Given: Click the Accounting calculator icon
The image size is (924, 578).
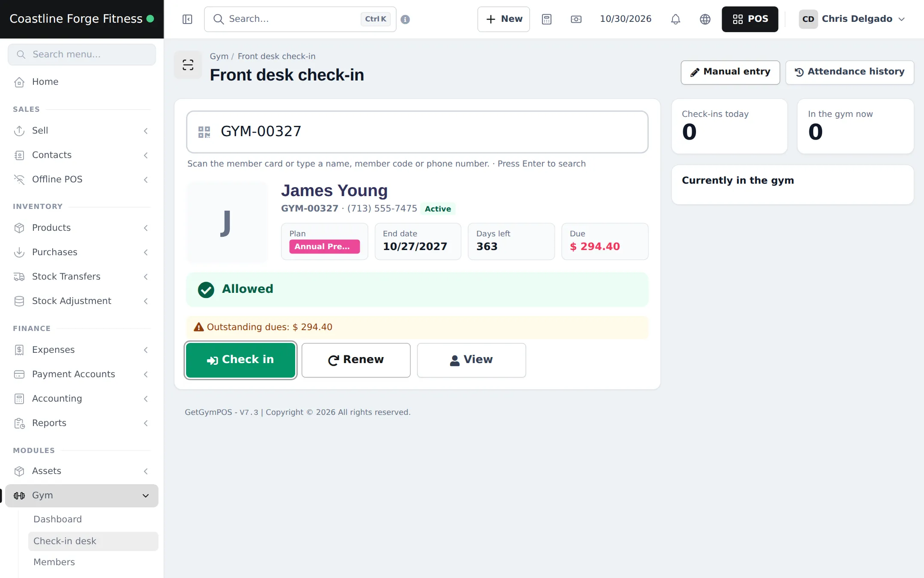Looking at the screenshot, I should (19, 399).
